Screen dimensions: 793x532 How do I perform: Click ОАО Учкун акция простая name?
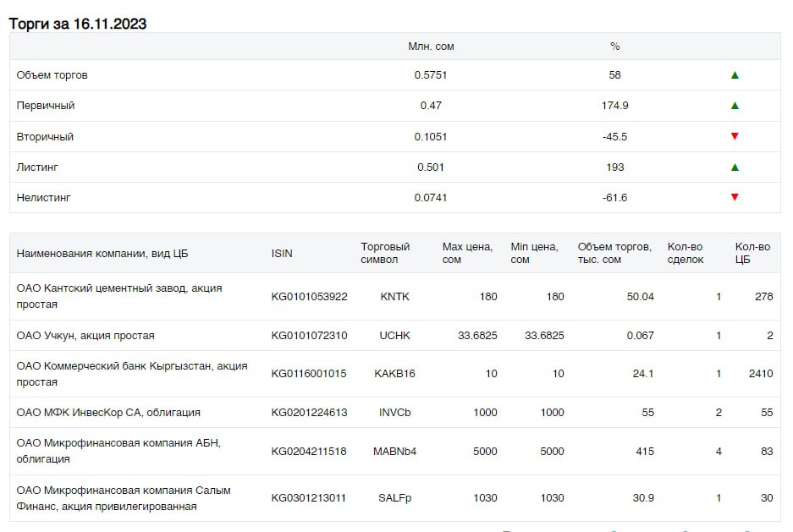(x=85, y=336)
